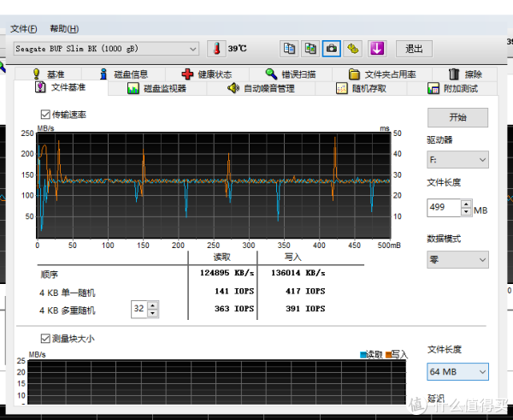513x420 pixels.
Task: Click the red cross health icon
Action: (187, 74)
